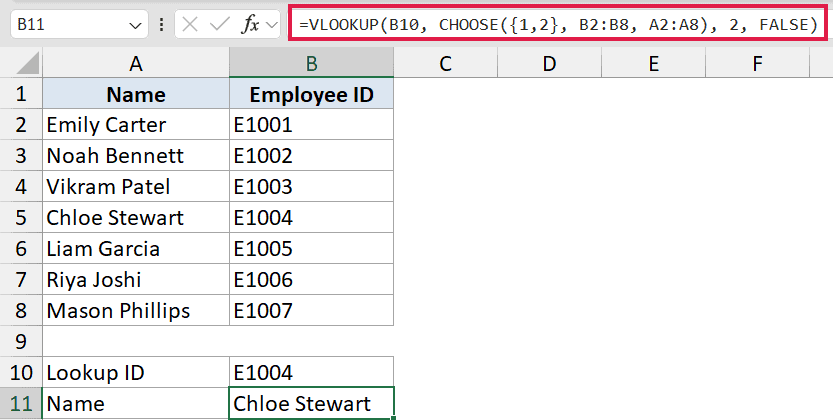Click the Name header cell in row 1
The width and height of the screenshot is (833, 420).
[x=136, y=94]
